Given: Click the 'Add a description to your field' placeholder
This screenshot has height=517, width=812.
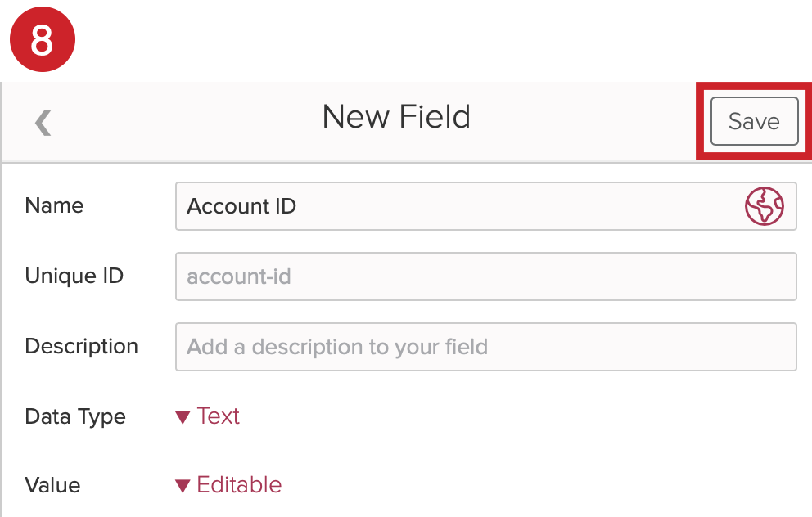Looking at the screenshot, I should (337, 347).
